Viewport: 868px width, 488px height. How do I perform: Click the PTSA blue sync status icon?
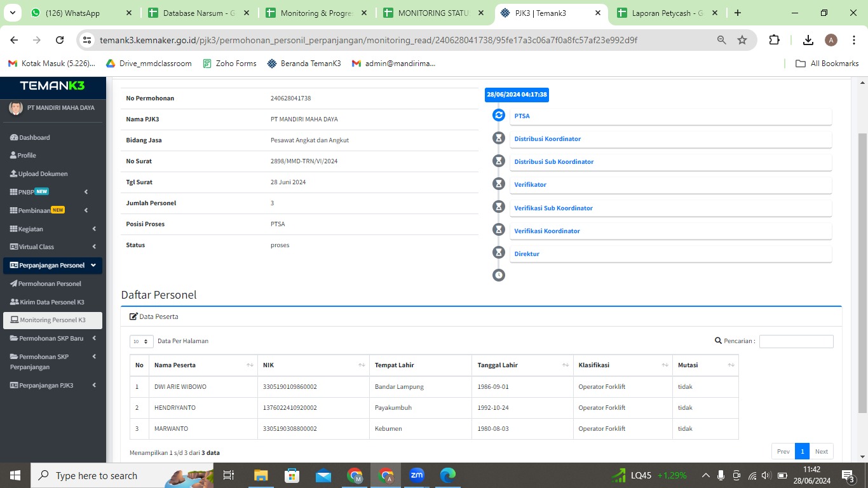(x=499, y=115)
